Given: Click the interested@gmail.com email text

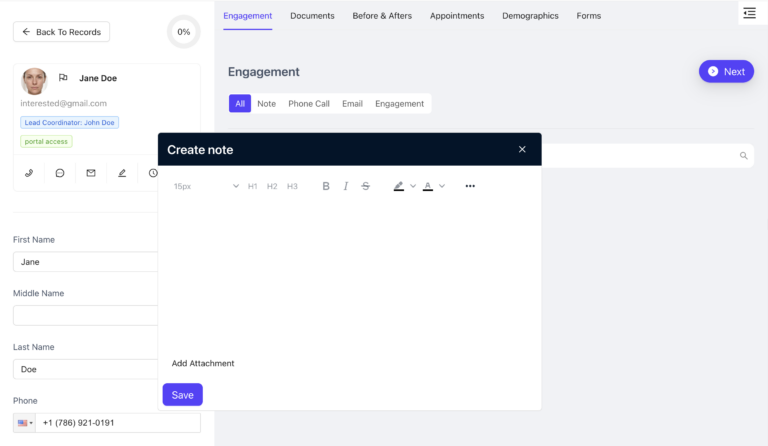Looking at the screenshot, I should (x=63, y=103).
